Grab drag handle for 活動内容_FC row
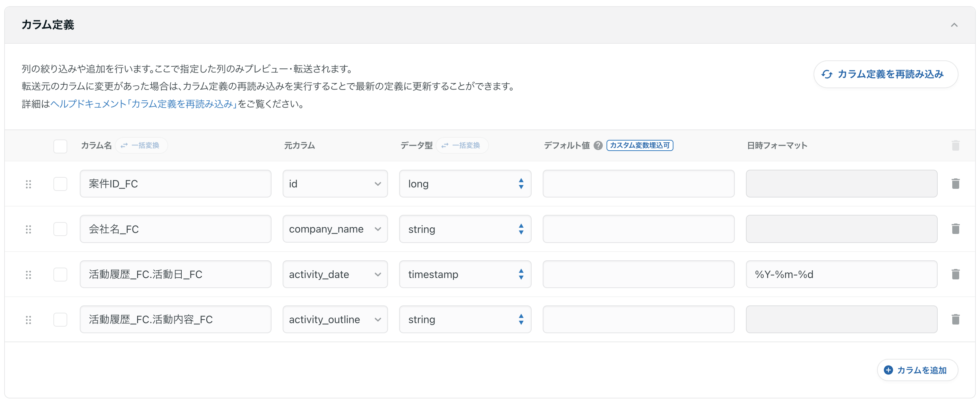 pos(28,320)
